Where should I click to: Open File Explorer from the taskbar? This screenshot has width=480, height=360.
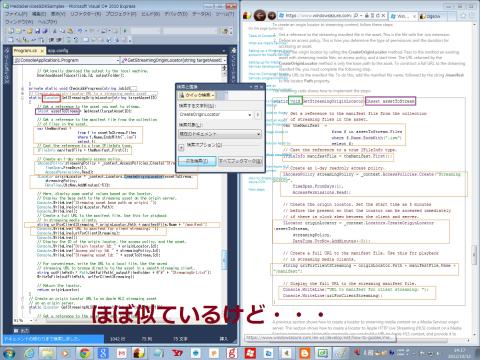tap(47, 353)
